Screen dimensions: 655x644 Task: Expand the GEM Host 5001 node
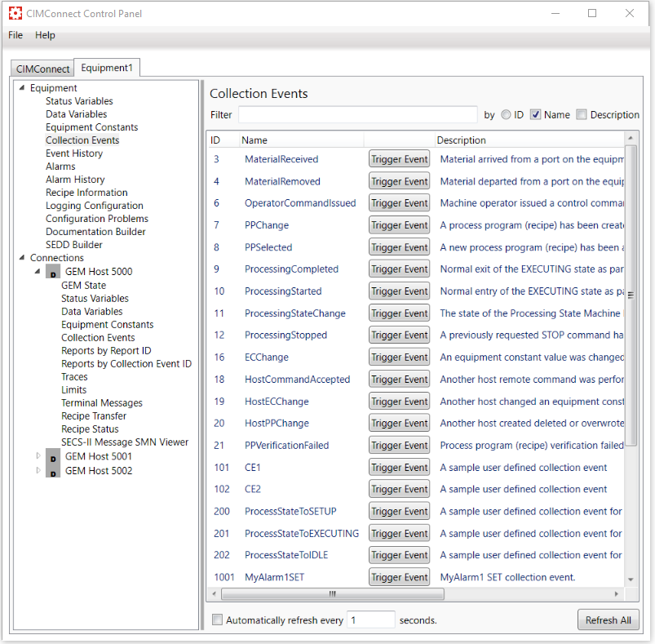[x=38, y=456]
